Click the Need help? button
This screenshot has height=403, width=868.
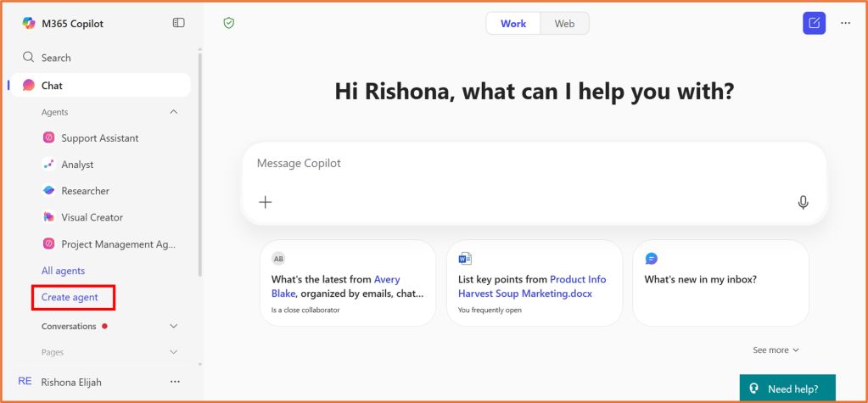click(x=787, y=389)
